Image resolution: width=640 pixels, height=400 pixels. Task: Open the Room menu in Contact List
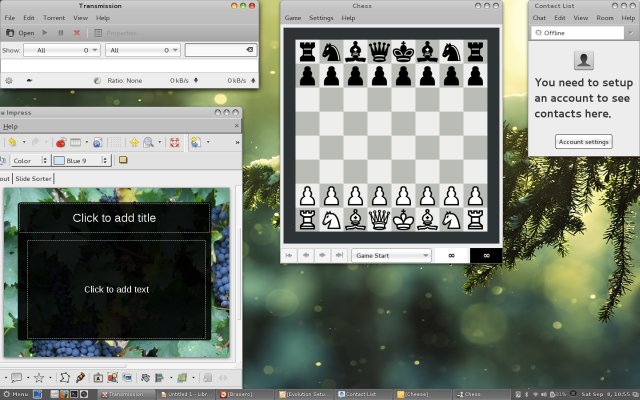(x=604, y=18)
